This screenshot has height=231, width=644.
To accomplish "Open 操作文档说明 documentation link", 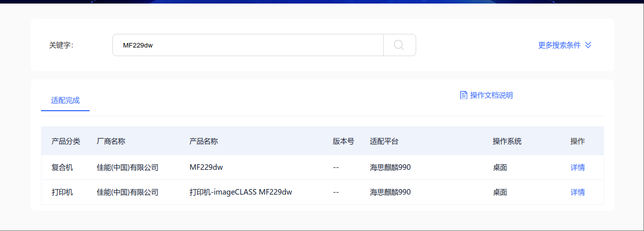I will coord(491,95).
